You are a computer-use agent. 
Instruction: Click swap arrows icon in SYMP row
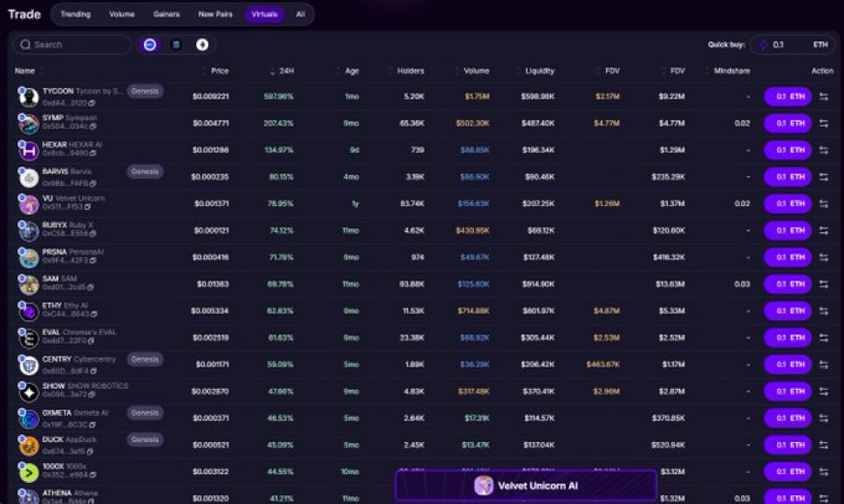pyautogui.click(x=824, y=123)
